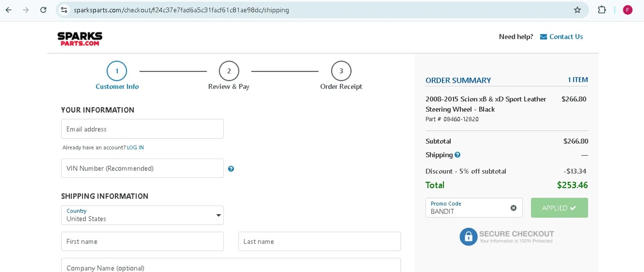Image resolution: width=644 pixels, height=272 pixels.
Task: Click the SHIPPING INFORMATION heading
Action: [x=105, y=196]
